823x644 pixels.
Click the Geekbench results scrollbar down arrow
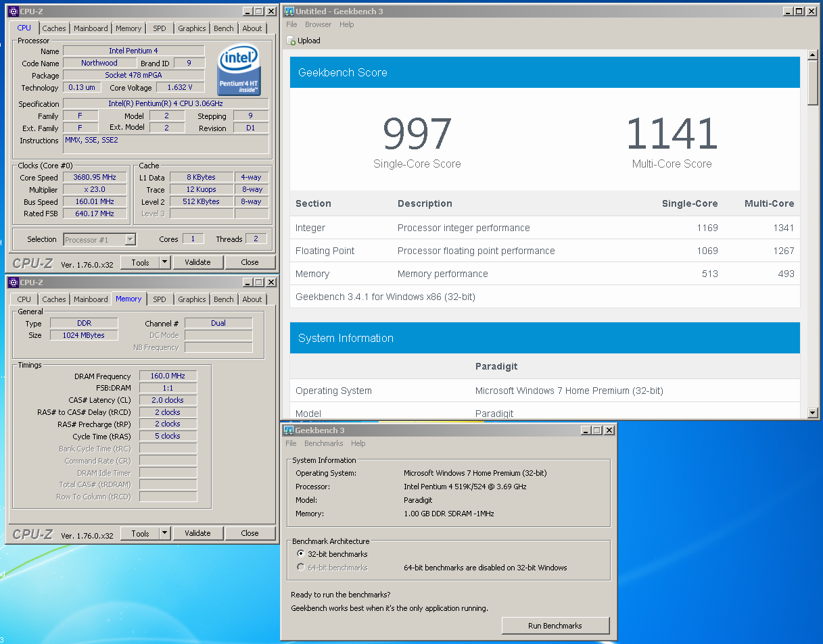[813, 412]
